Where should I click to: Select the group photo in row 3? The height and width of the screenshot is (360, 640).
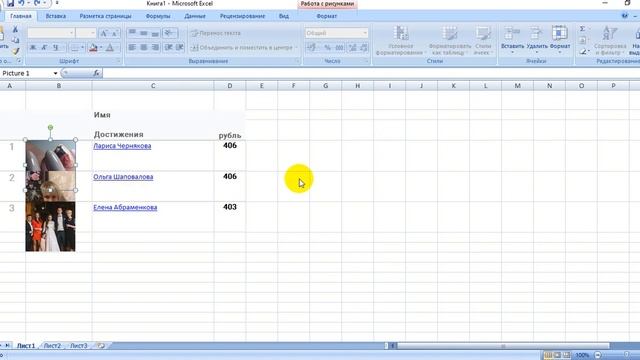(50, 227)
